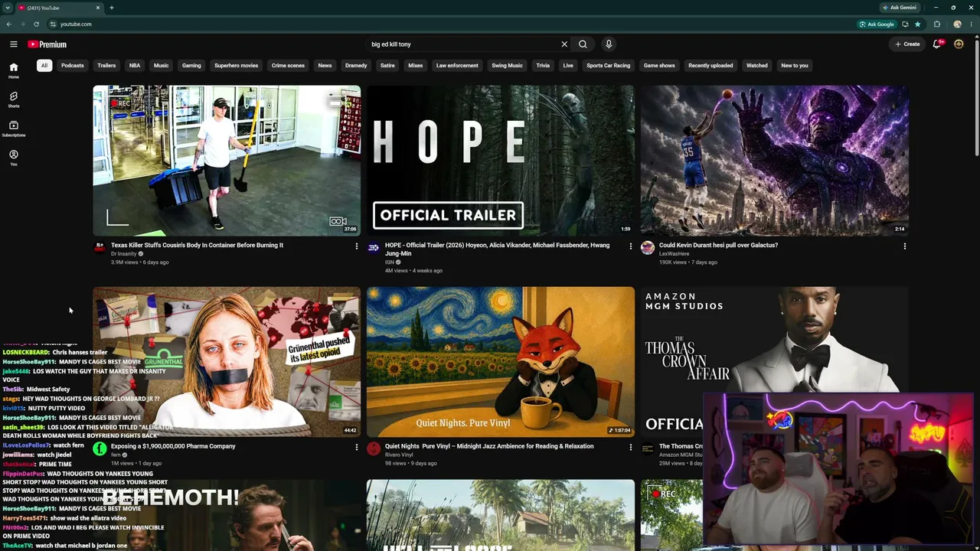The height and width of the screenshot is (551, 980).
Task: Expand Chrome tab search dropdown
Action: pyautogui.click(x=7, y=8)
